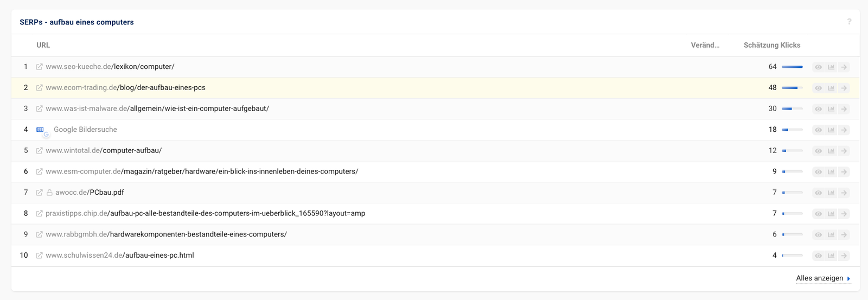Open www.wintotal.de/computer-aufbau/ URL
This screenshot has width=868, height=300.
click(x=104, y=151)
